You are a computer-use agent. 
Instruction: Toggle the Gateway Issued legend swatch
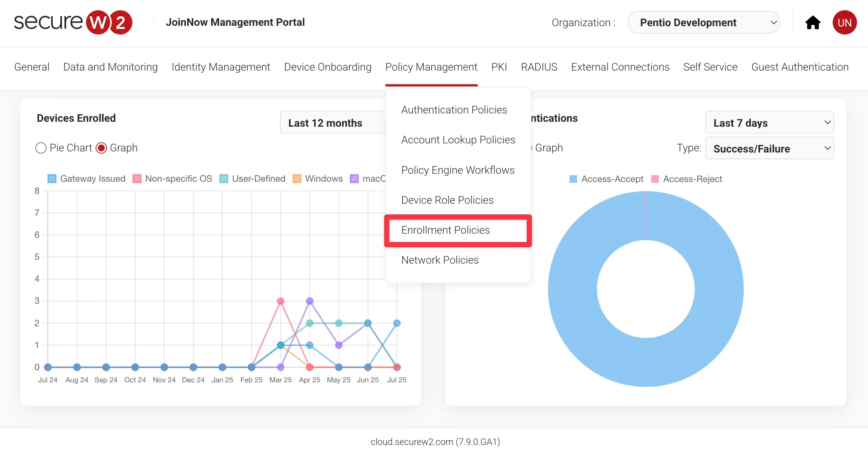(52, 179)
